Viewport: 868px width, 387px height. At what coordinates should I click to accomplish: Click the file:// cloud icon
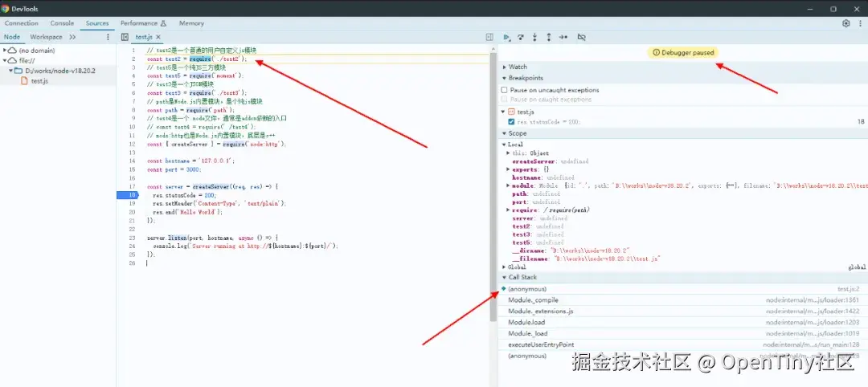12,61
